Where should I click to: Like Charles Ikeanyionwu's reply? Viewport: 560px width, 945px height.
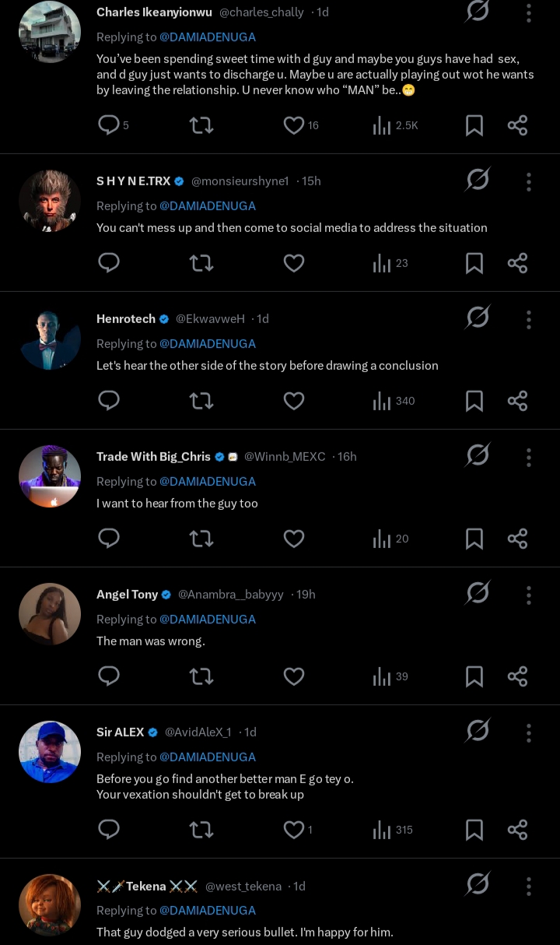pyautogui.click(x=293, y=125)
